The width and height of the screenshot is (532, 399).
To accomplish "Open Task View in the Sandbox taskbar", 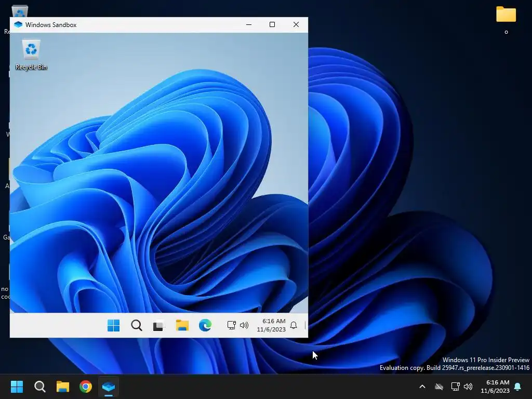I will pos(158,326).
